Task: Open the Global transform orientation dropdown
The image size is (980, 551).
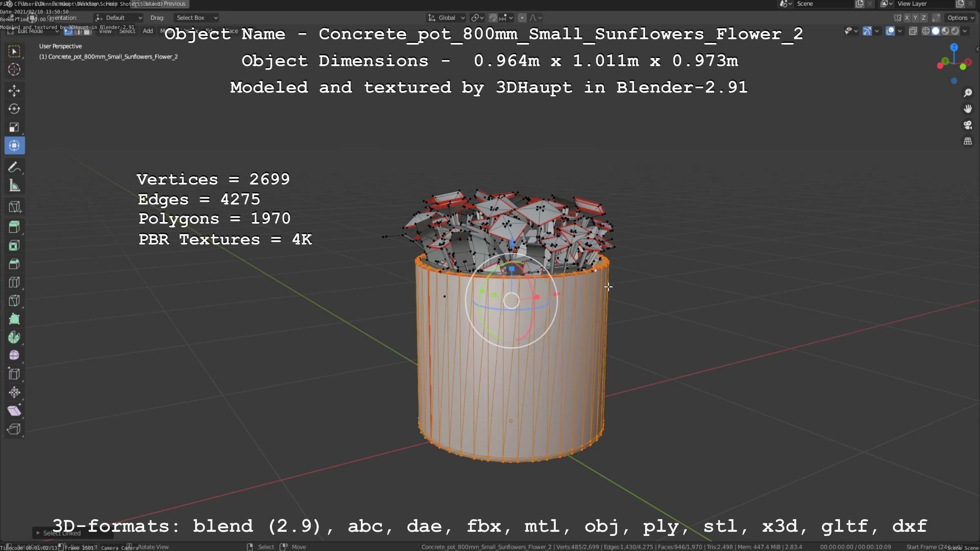Action: click(x=446, y=18)
